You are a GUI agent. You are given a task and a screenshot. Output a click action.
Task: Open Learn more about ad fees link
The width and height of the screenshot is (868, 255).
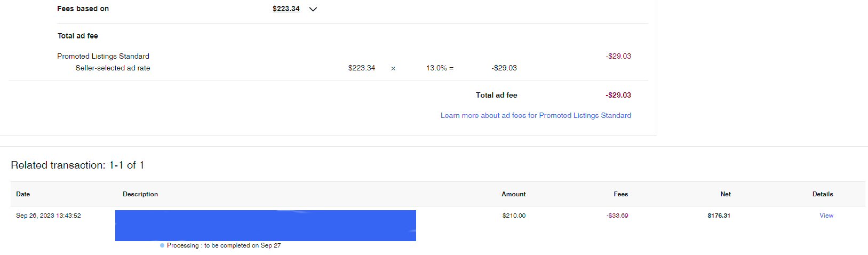coord(536,115)
